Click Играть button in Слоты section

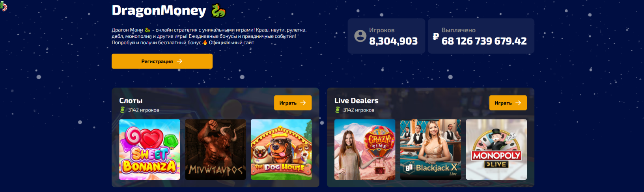point(293,103)
